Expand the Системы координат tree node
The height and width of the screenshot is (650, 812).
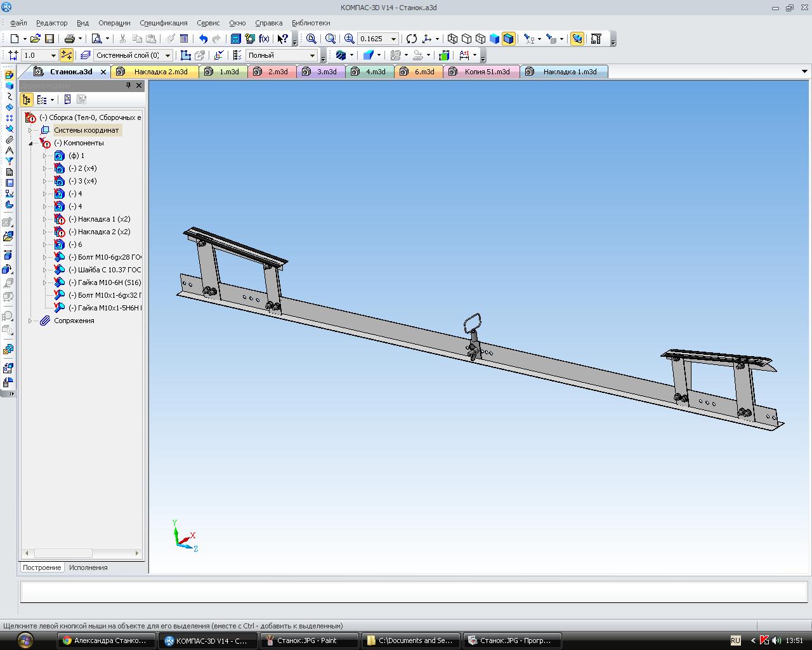30,130
